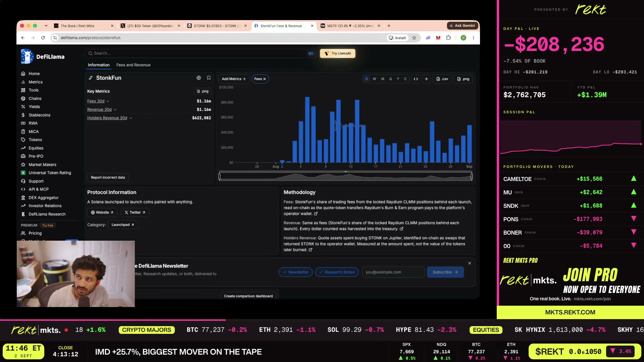The width and height of the screenshot is (644, 362).
Task: Click the browser reload icon
Action: [43, 38]
